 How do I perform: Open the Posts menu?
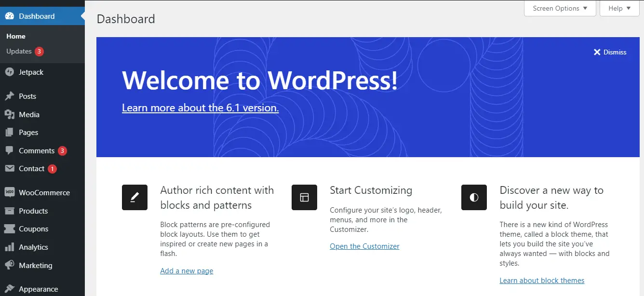point(42,96)
